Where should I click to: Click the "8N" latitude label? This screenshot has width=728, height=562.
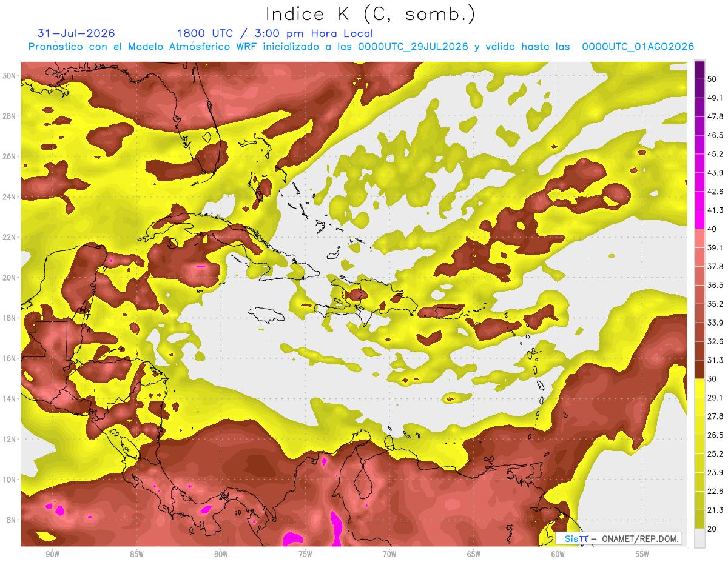(11, 520)
